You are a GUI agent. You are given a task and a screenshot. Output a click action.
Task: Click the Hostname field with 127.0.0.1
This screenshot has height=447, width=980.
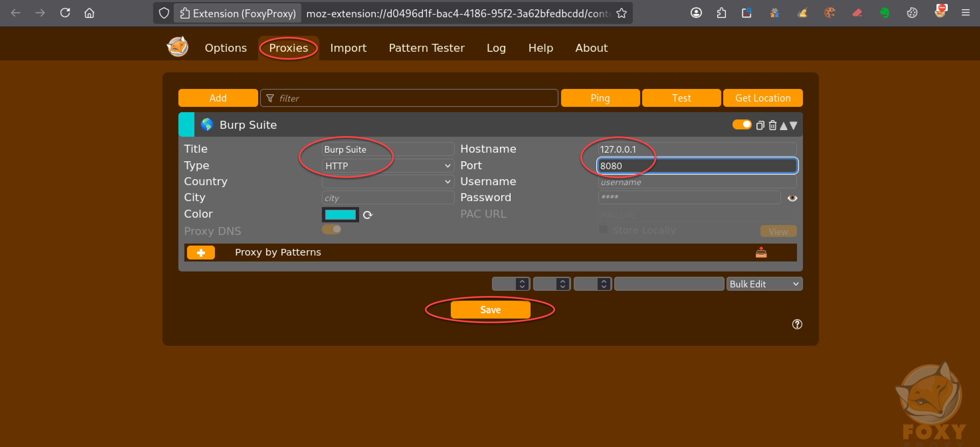tap(697, 149)
